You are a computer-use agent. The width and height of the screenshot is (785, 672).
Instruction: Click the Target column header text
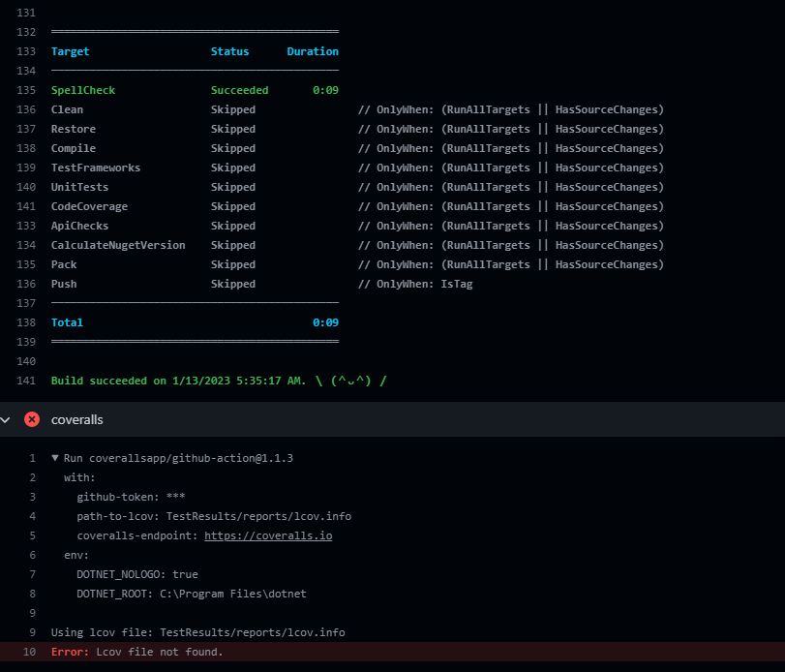tap(70, 51)
